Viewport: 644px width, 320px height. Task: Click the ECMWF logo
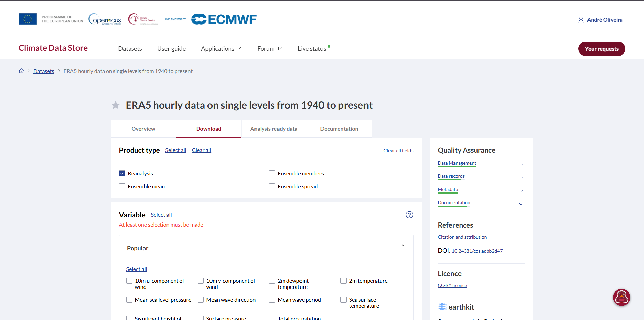click(224, 19)
